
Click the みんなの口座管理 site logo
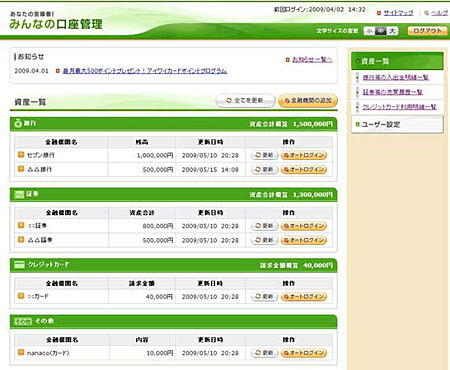tap(56, 24)
